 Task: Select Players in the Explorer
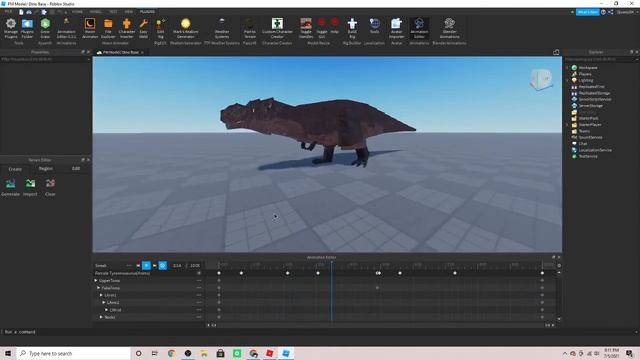[585, 74]
